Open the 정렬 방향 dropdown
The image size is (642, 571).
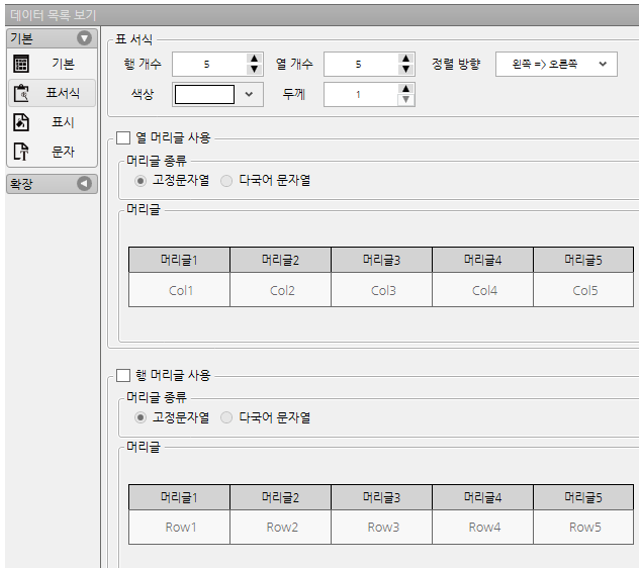(556, 64)
